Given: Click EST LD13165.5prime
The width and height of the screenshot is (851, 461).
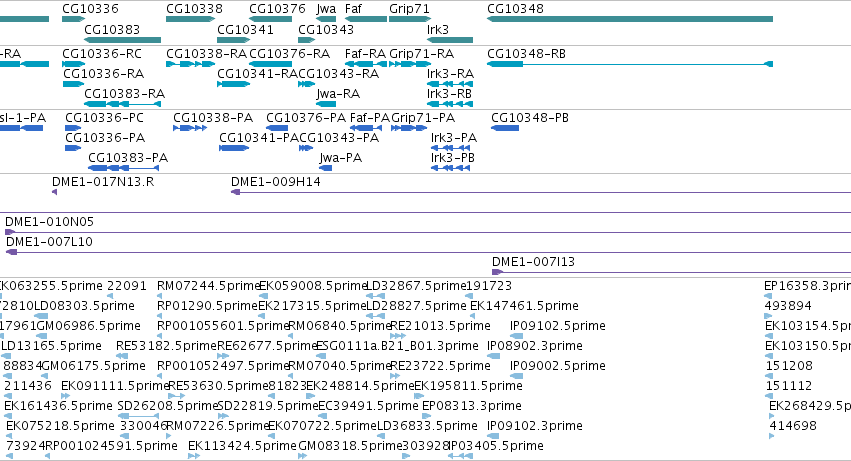Looking at the screenshot, I should coord(52,346).
